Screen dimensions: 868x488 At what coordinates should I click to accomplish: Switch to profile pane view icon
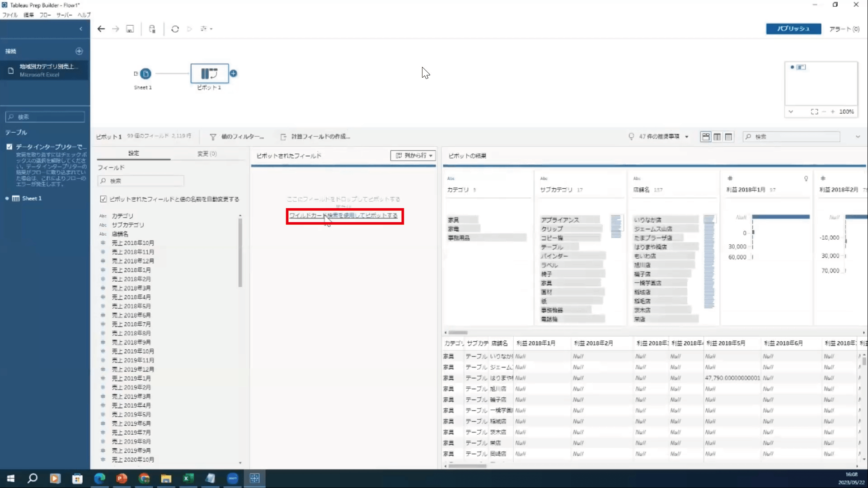click(706, 137)
